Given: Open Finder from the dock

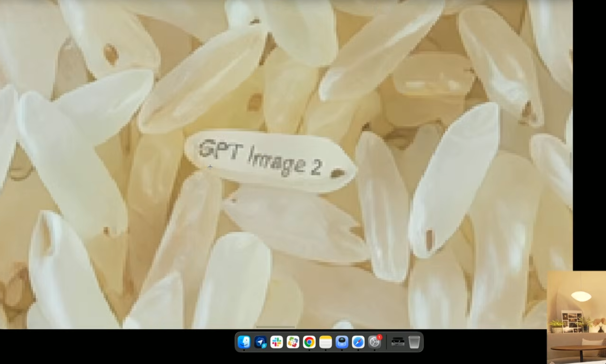Looking at the screenshot, I should [244, 342].
